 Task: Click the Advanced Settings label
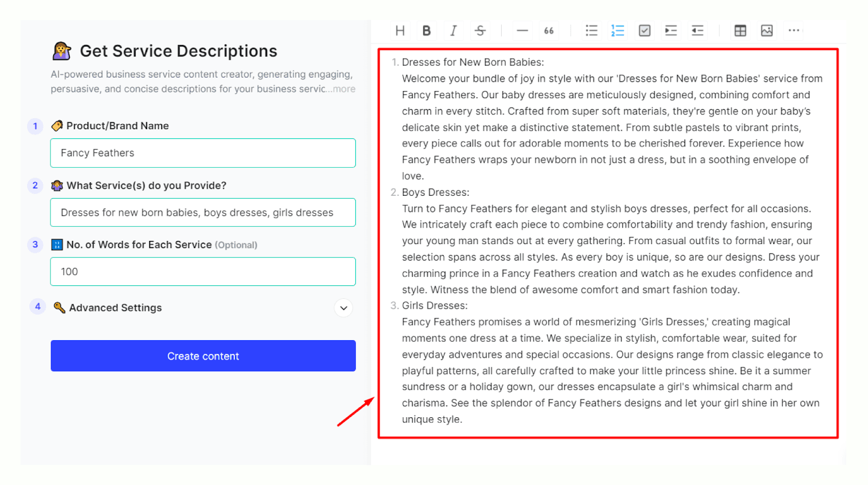click(116, 308)
